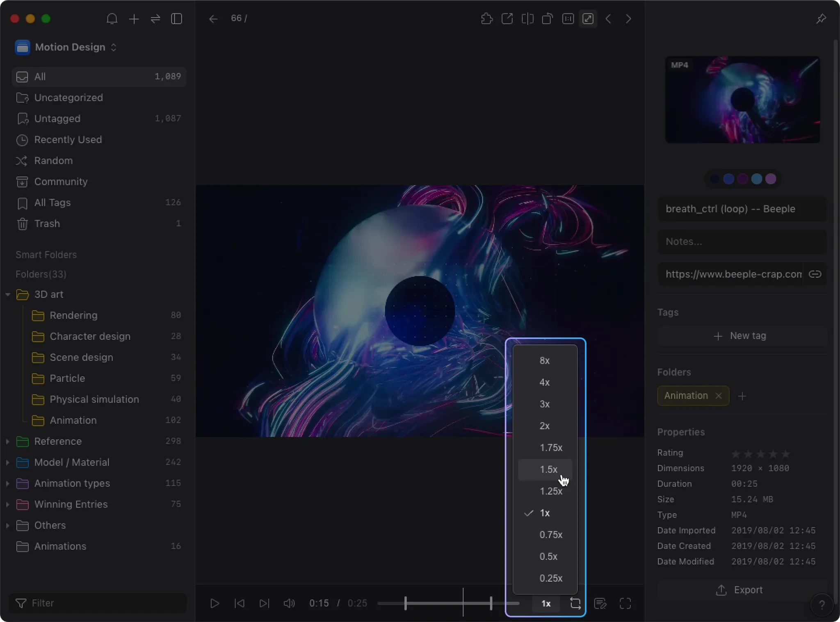840x622 pixels.
Task: Open the plugins puzzle icon
Action: click(486, 19)
